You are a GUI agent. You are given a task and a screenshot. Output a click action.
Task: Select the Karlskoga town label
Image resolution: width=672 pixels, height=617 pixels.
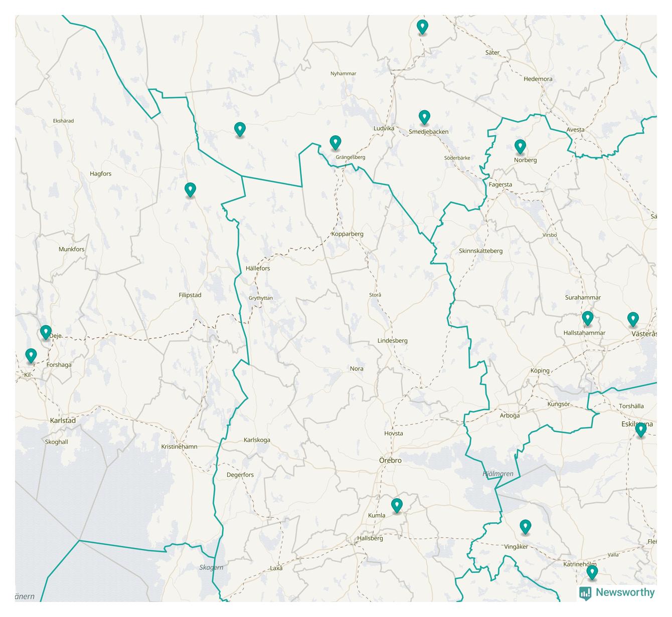pos(257,440)
